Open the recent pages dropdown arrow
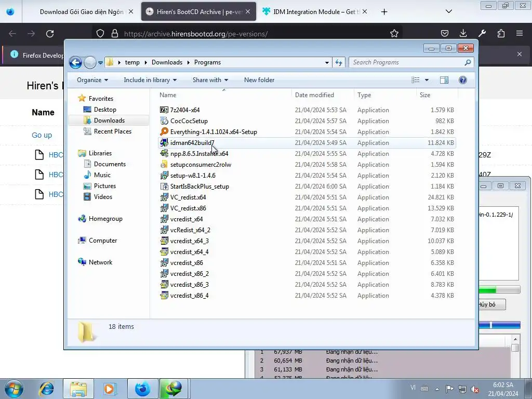 coord(100,63)
